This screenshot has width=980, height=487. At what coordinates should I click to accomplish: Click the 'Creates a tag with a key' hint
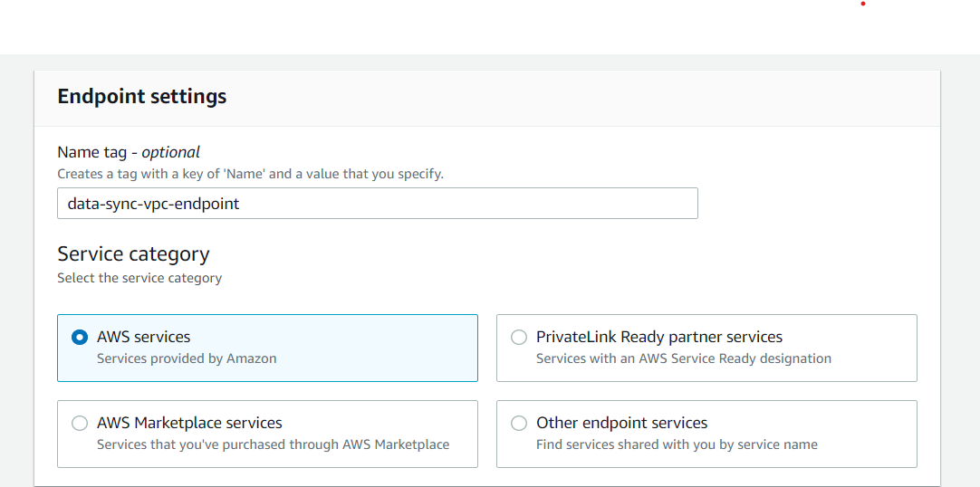pyautogui.click(x=251, y=174)
